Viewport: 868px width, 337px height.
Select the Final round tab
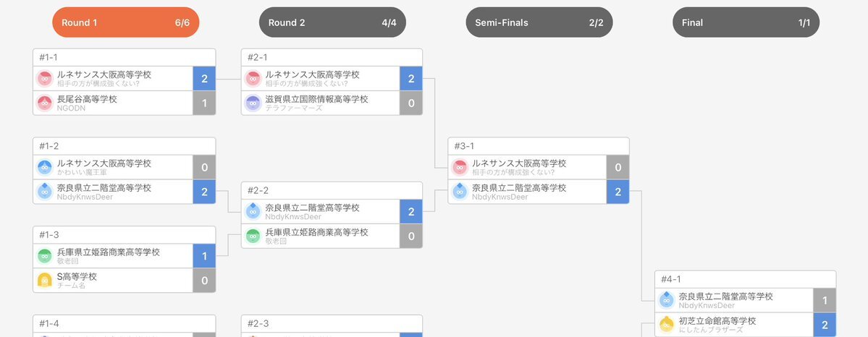coord(746,22)
